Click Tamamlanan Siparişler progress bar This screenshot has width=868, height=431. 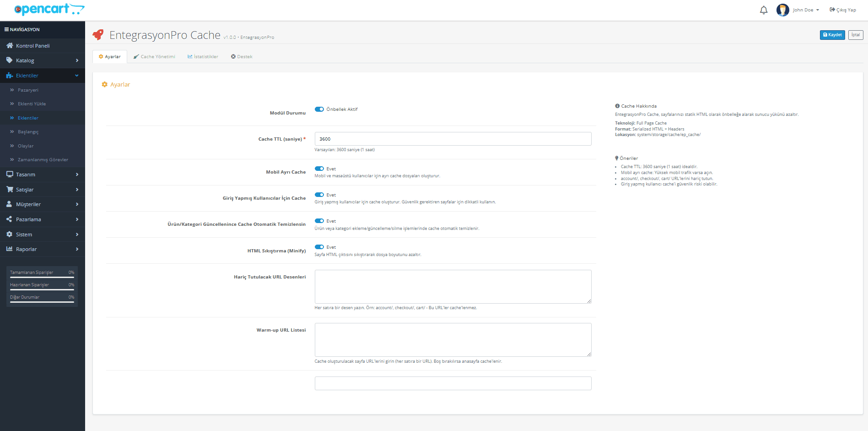[x=42, y=278]
